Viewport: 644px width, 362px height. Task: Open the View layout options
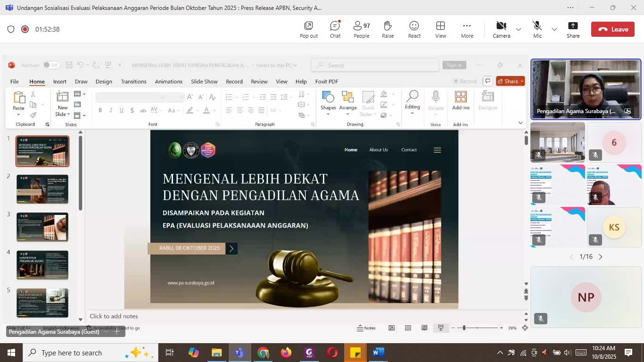[441, 29]
